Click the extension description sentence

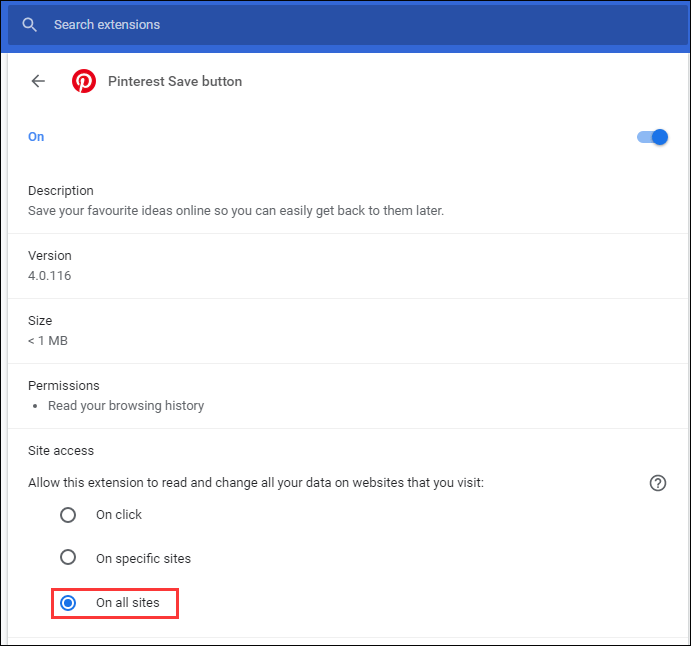tap(236, 211)
